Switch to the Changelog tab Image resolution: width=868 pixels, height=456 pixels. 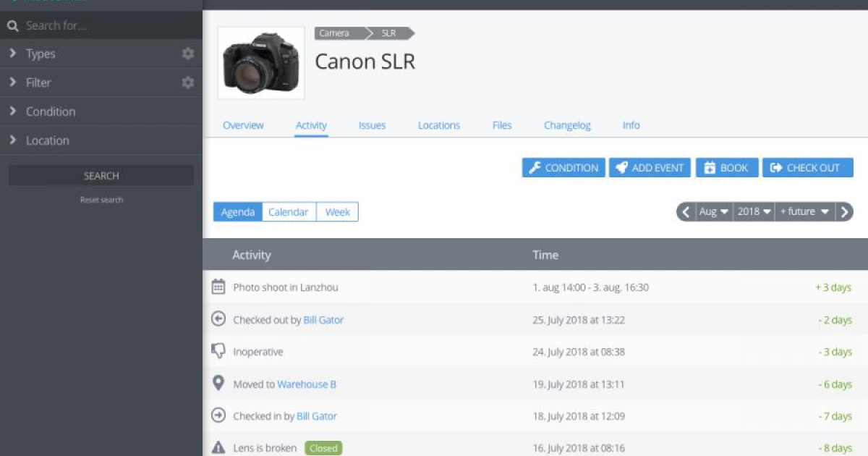tap(566, 125)
